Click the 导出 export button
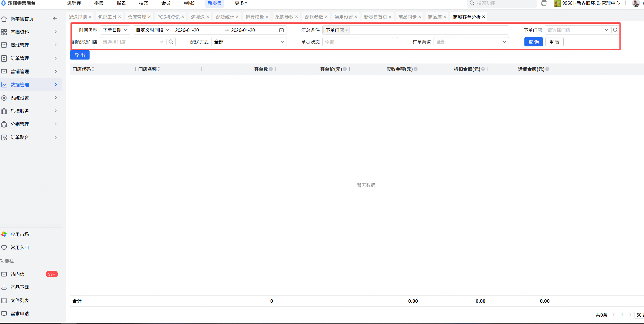This screenshot has width=644, height=324. tap(80, 55)
